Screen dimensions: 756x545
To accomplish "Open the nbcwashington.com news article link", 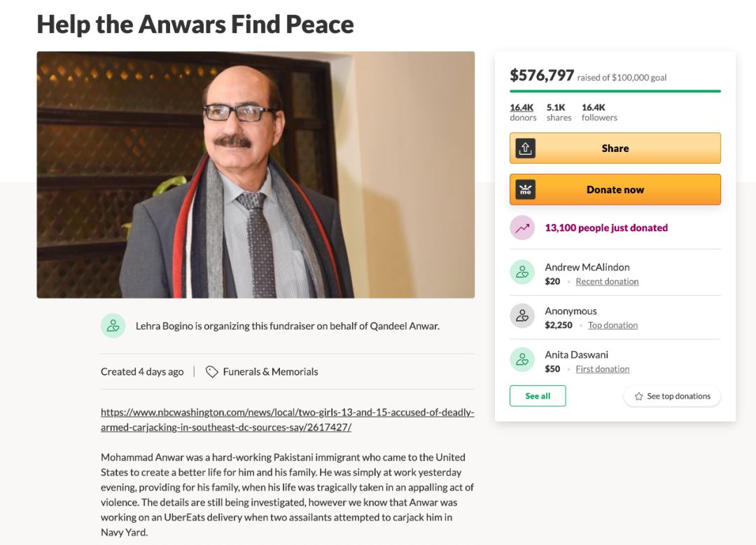I will pyautogui.click(x=288, y=420).
